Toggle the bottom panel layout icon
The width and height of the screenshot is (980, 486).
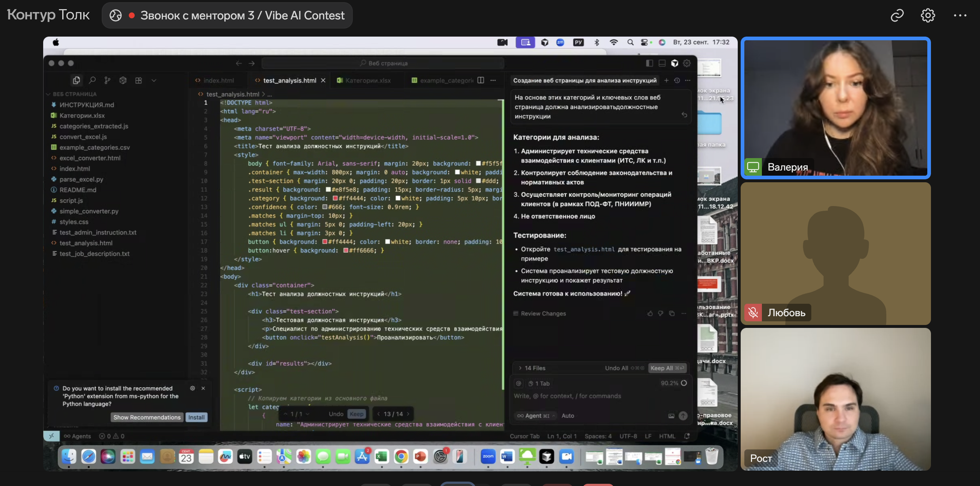point(662,63)
